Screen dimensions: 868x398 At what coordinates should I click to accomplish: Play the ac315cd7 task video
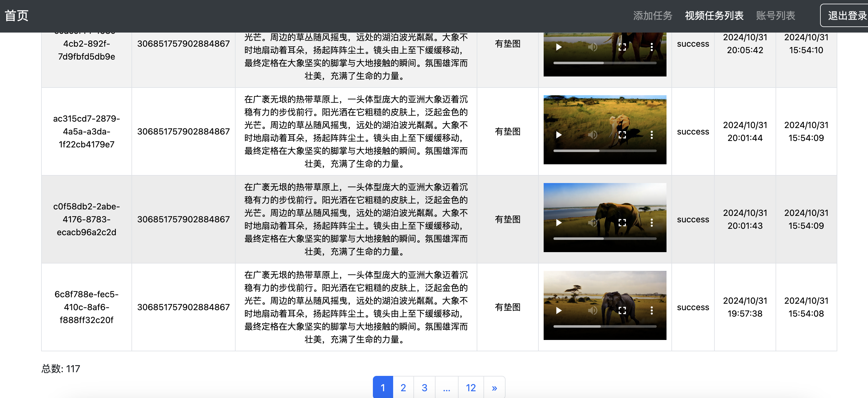click(x=559, y=135)
